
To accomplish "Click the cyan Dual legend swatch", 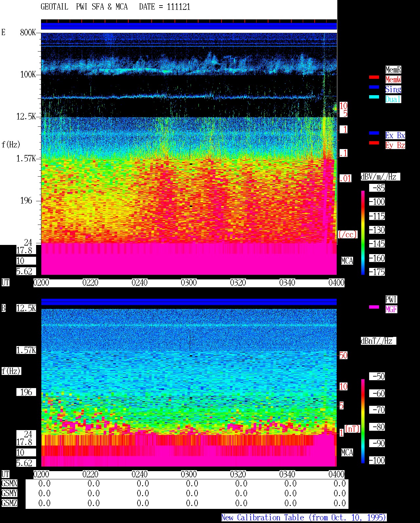I will (374, 97).
